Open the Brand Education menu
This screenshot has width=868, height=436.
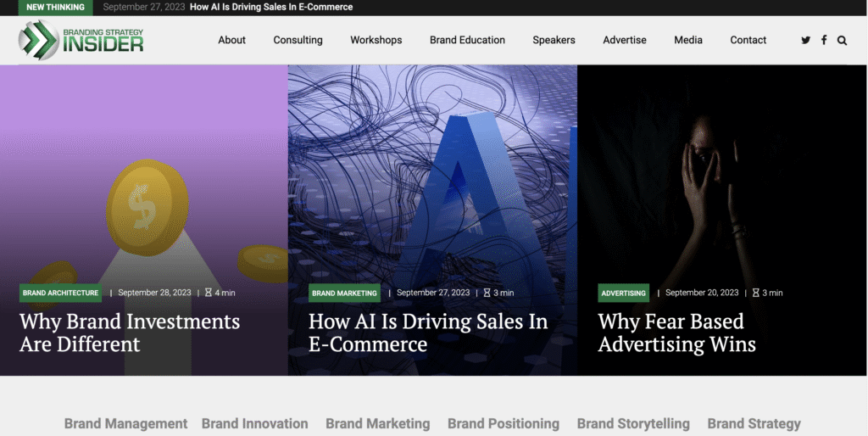[467, 40]
